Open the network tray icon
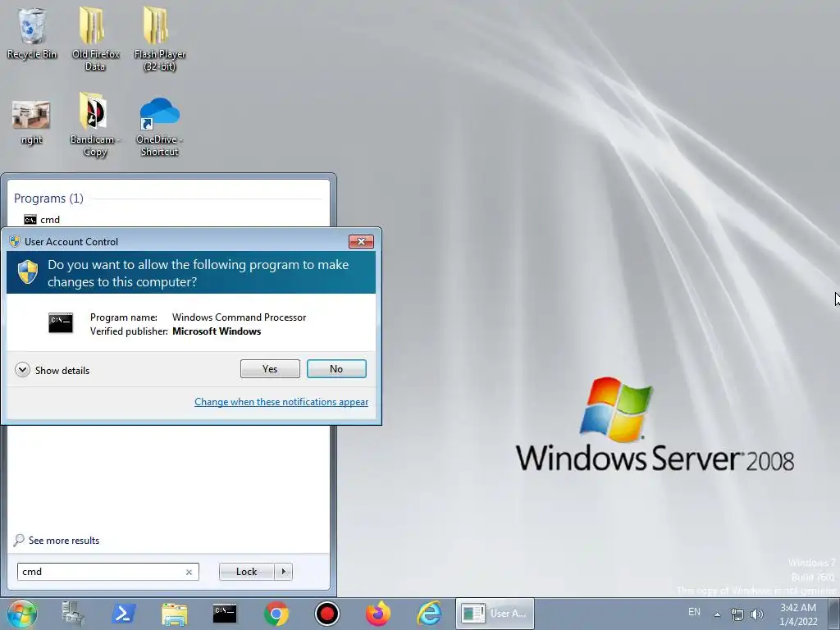The width and height of the screenshot is (840, 630). tap(737, 614)
